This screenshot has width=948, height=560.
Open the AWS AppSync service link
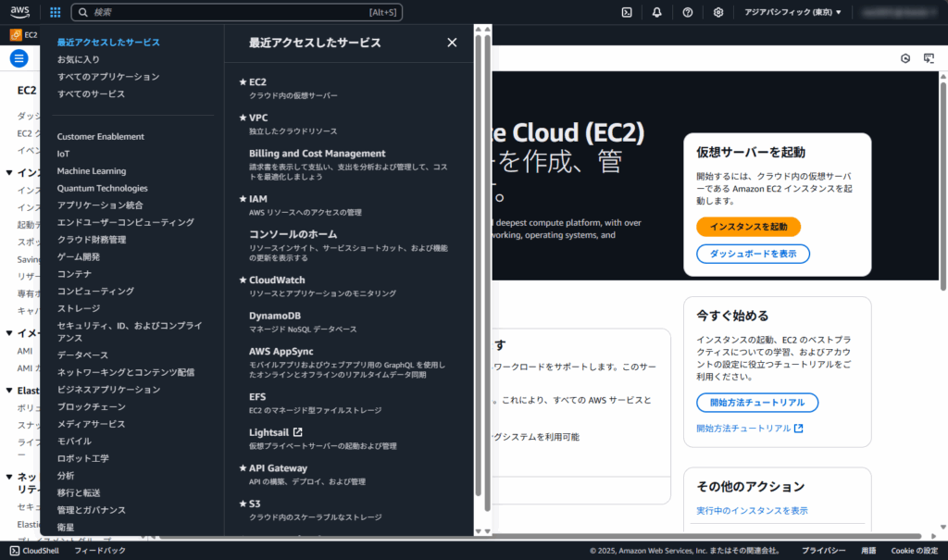point(281,352)
